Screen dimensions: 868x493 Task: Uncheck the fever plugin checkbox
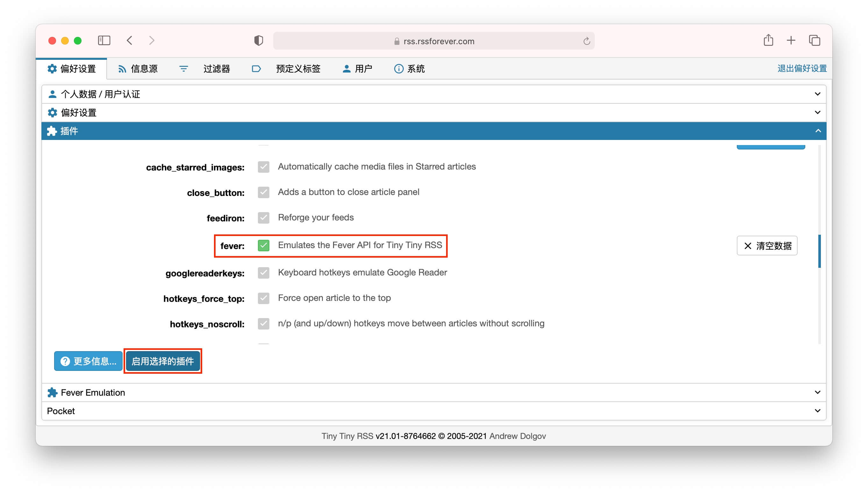[x=263, y=245]
